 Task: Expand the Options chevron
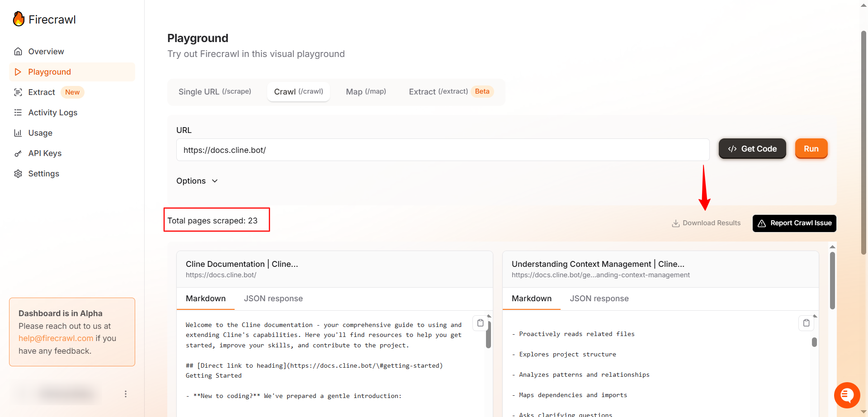coord(215,181)
